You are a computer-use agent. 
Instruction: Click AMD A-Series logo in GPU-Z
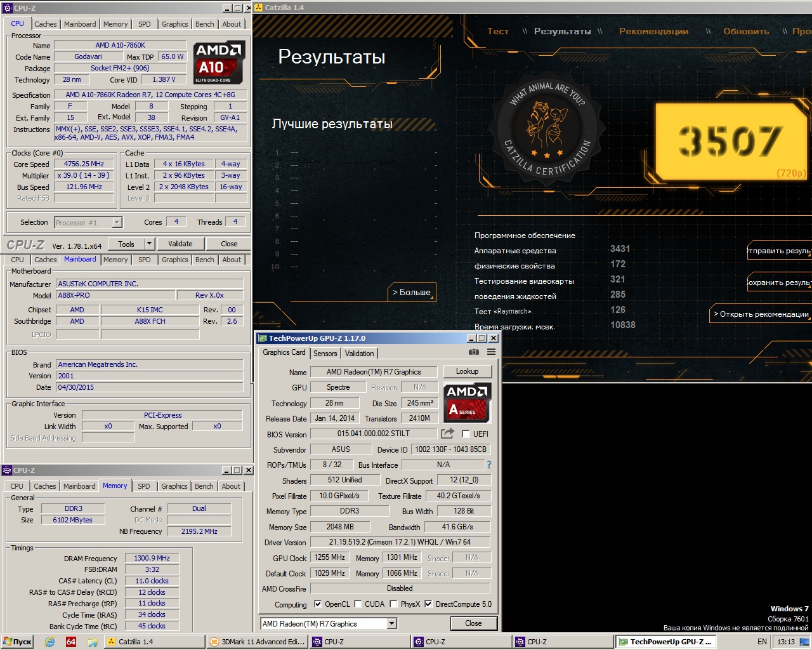pyautogui.click(x=468, y=403)
